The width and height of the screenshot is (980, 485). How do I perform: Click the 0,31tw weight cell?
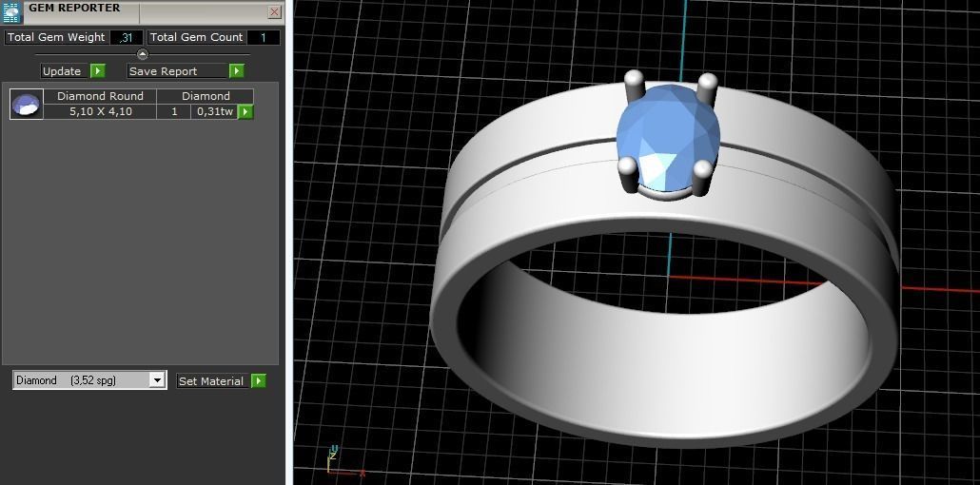tap(214, 112)
